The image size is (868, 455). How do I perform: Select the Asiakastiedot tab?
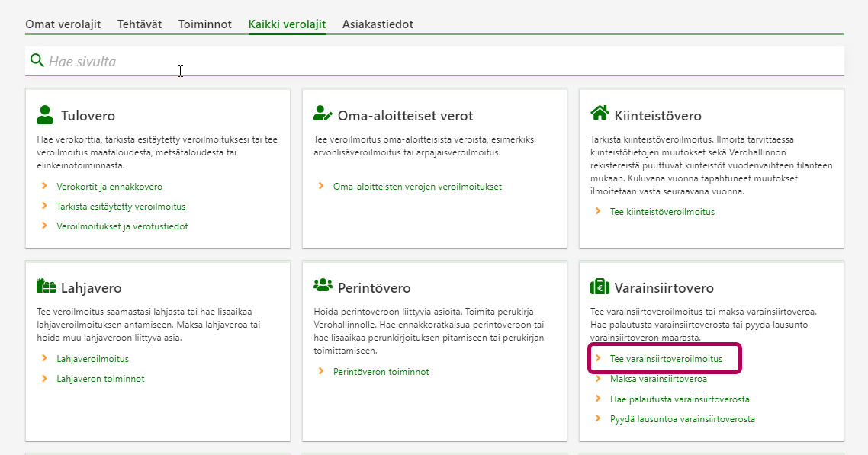(378, 24)
